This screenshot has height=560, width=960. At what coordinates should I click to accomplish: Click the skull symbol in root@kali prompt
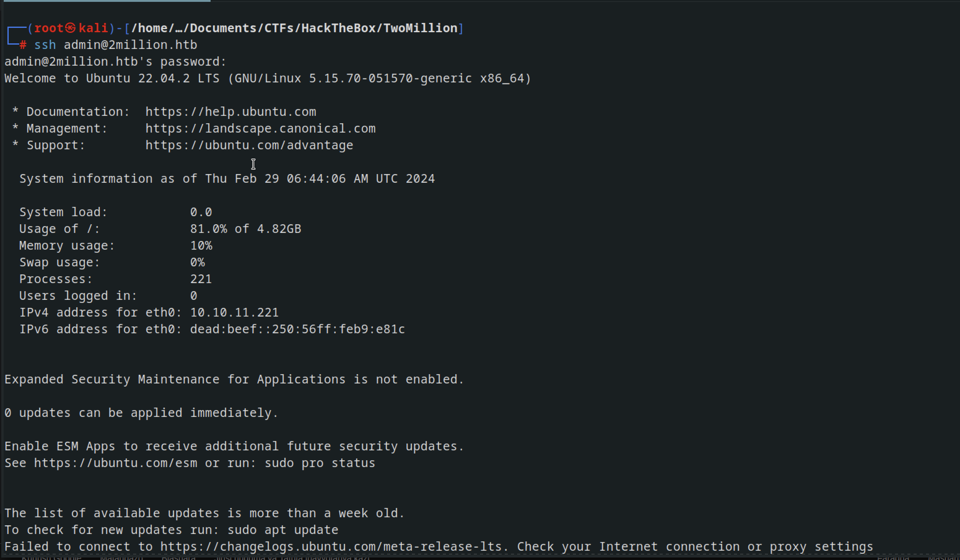click(x=71, y=28)
